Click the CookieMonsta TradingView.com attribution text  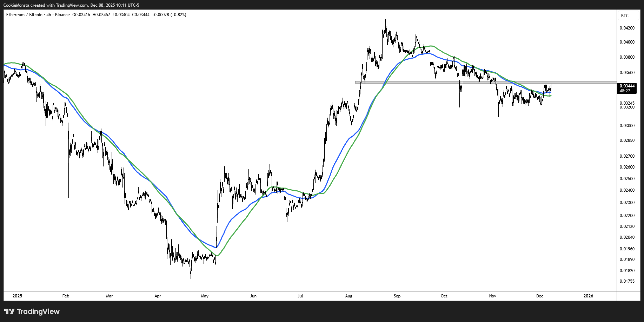pyautogui.click(x=71, y=5)
